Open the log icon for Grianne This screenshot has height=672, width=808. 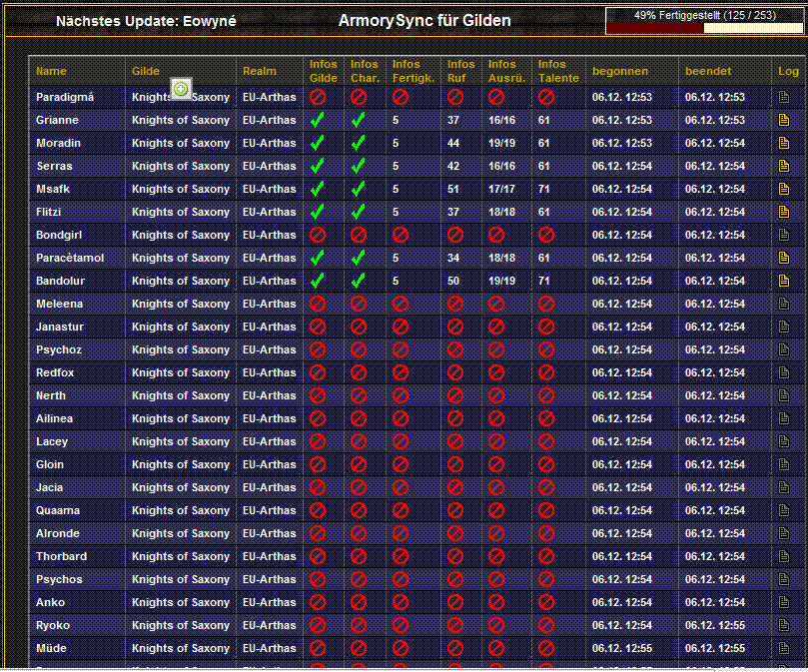click(784, 120)
